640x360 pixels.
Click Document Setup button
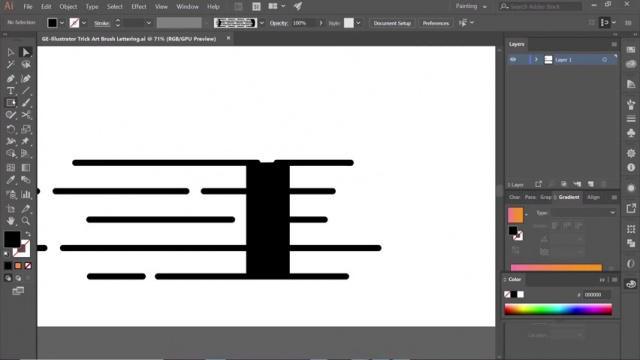pyautogui.click(x=392, y=23)
